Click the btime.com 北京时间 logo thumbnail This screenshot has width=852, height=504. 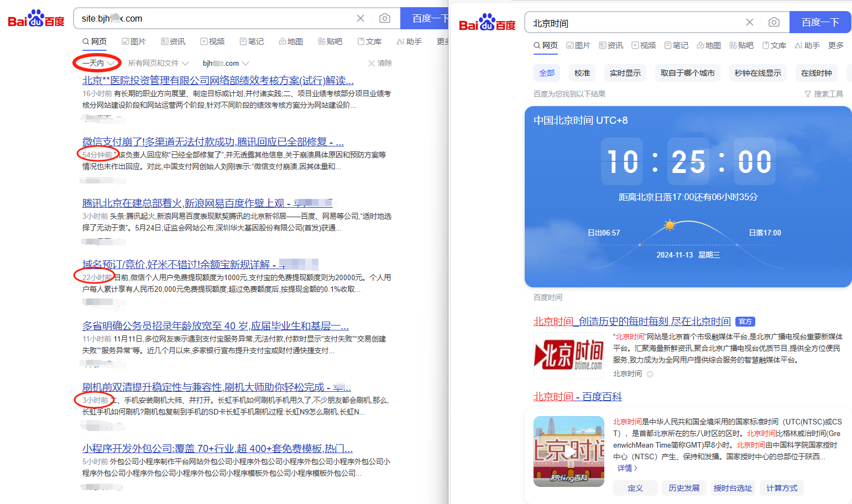pos(568,355)
